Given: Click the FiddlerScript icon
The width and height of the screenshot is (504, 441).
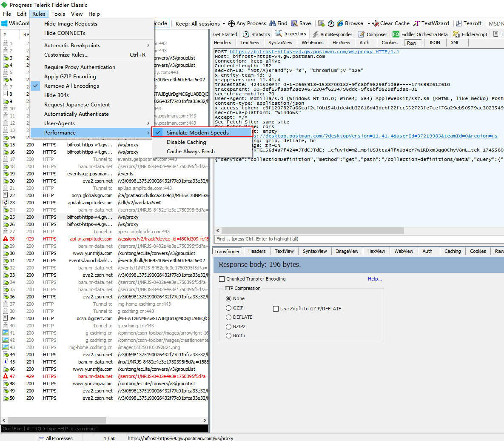Looking at the screenshot, I should 456,34.
